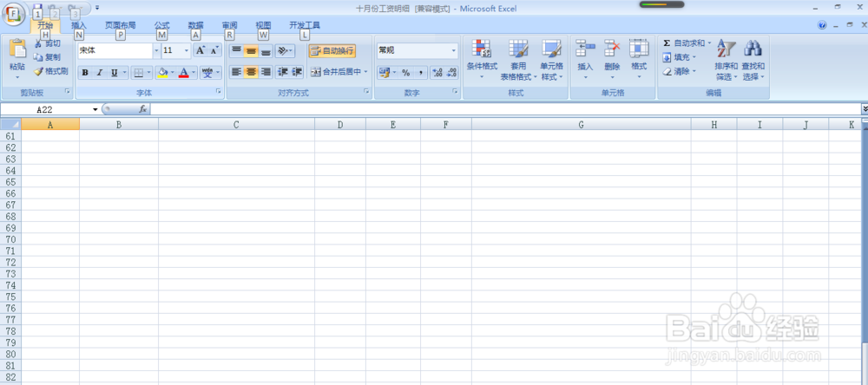Apply the yellow fill color bucket
The height and width of the screenshot is (385, 868).
(163, 73)
